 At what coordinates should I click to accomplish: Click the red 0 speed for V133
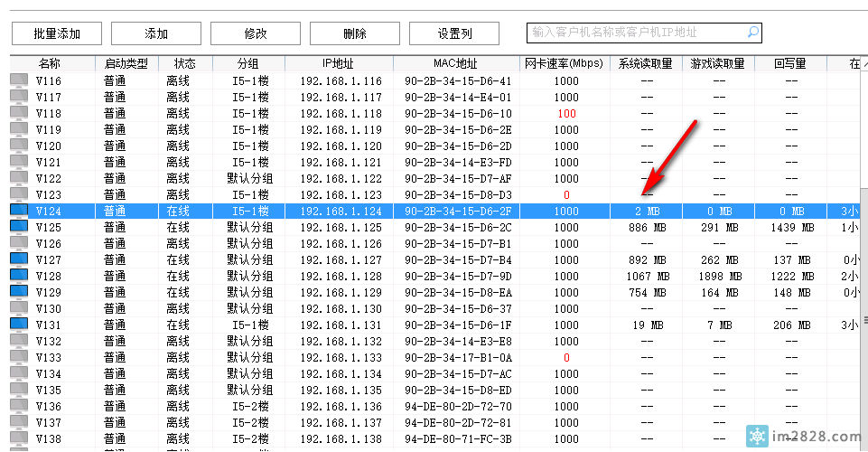coord(566,358)
